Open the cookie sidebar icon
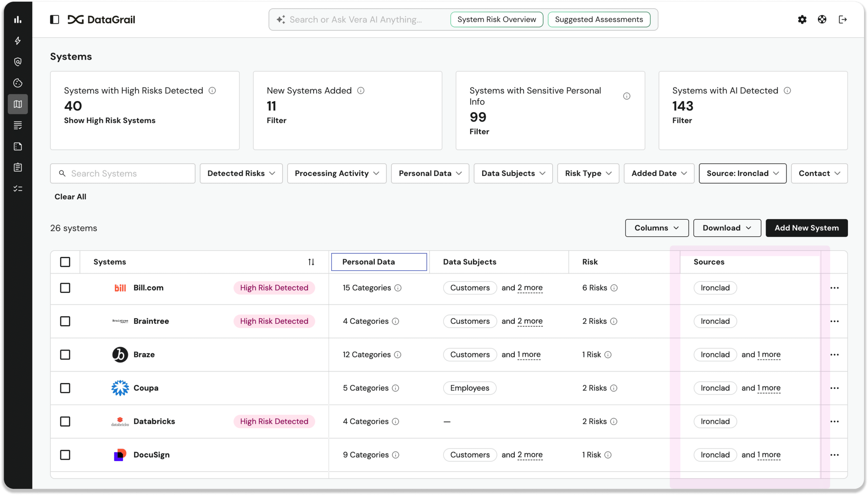 (x=18, y=83)
